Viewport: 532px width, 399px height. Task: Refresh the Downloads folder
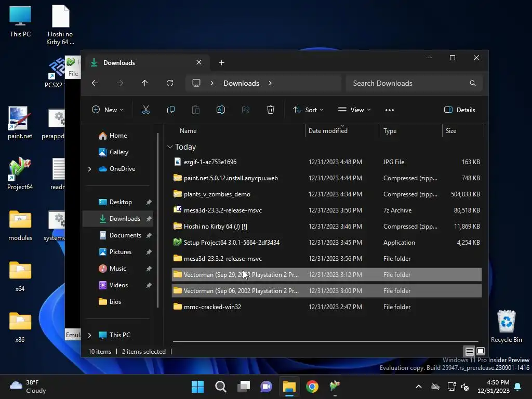[170, 83]
